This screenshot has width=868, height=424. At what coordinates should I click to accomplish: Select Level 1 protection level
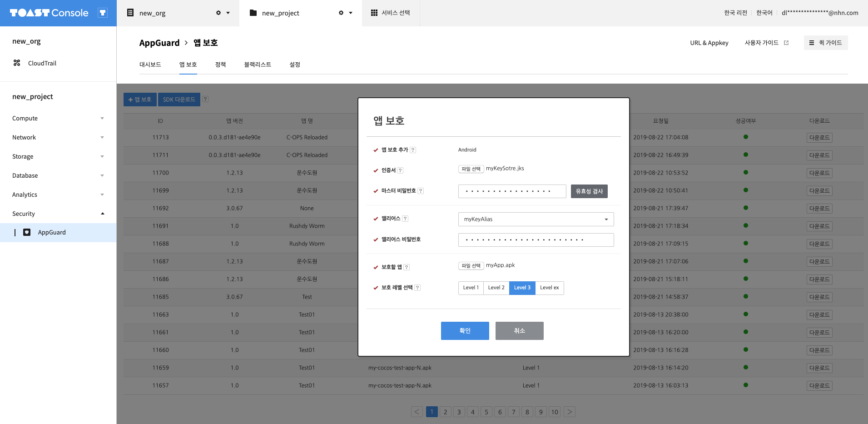click(471, 288)
